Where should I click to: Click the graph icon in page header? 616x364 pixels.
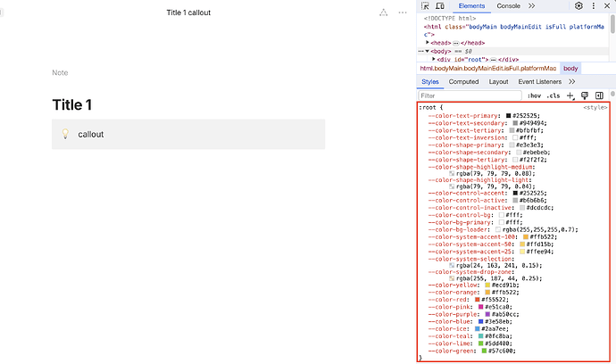click(382, 12)
